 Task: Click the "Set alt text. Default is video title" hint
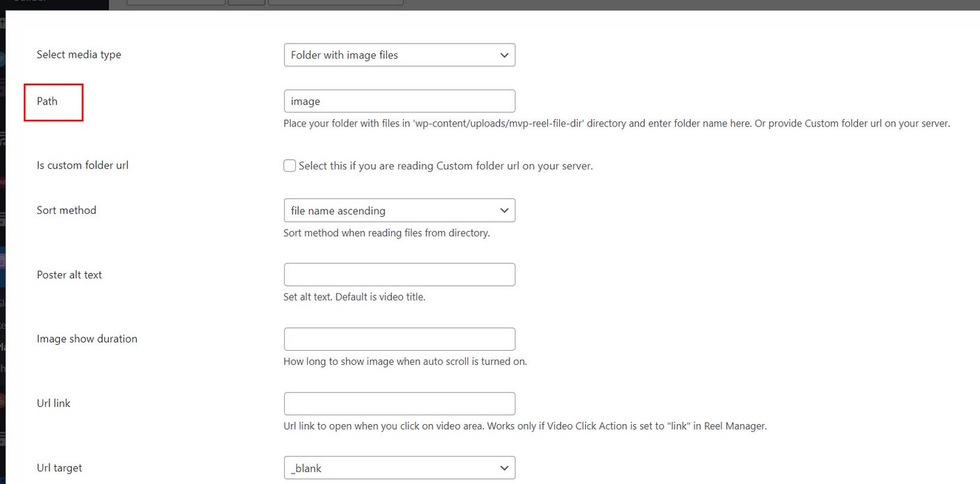click(x=354, y=298)
